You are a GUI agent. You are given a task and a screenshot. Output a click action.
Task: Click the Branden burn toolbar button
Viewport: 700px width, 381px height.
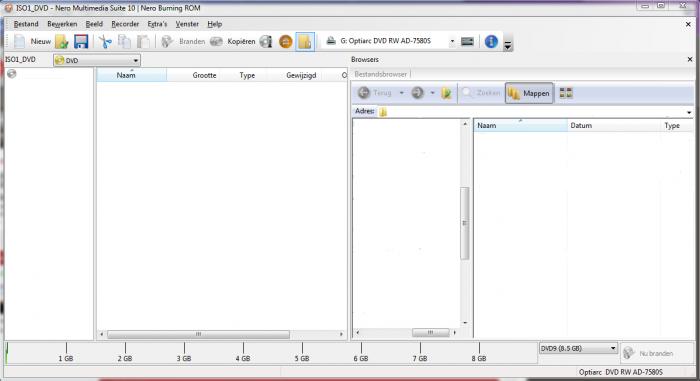pyautogui.click(x=183, y=42)
